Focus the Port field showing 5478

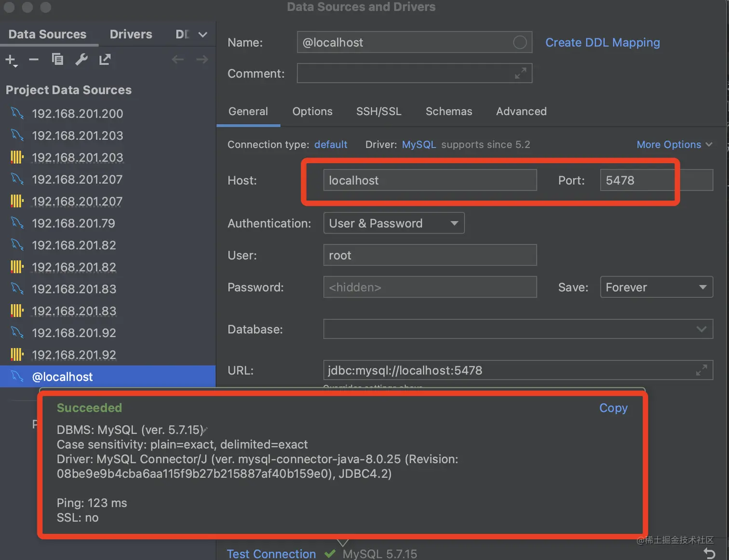click(656, 180)
